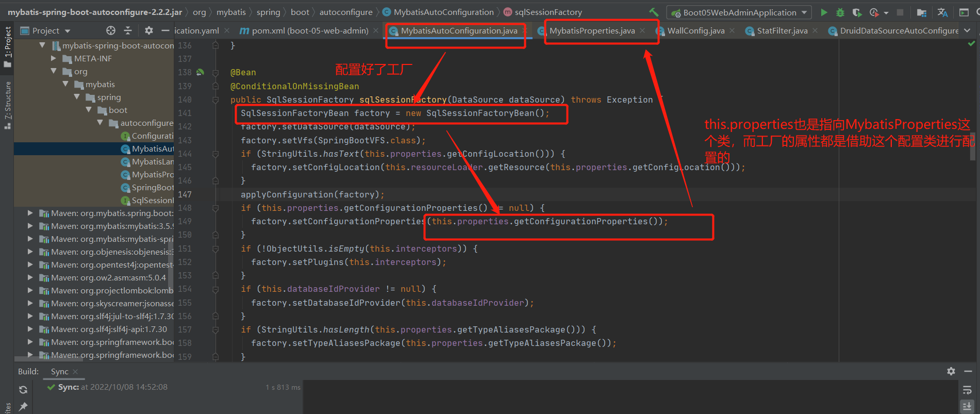Click sqlSessionFactory breadcrumb item
The image size is (980, 414).
pos(543,12)
